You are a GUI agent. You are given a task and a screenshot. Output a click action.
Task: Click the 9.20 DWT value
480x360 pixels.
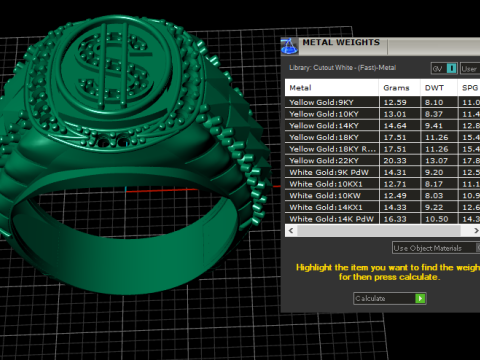pyautogui.click(x=434, y=172)
